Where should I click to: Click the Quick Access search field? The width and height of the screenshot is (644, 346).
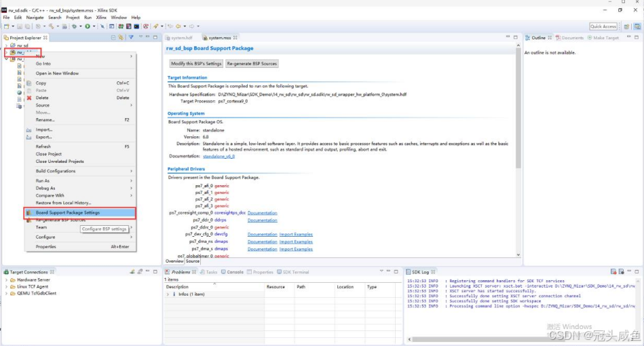(603, 26)
